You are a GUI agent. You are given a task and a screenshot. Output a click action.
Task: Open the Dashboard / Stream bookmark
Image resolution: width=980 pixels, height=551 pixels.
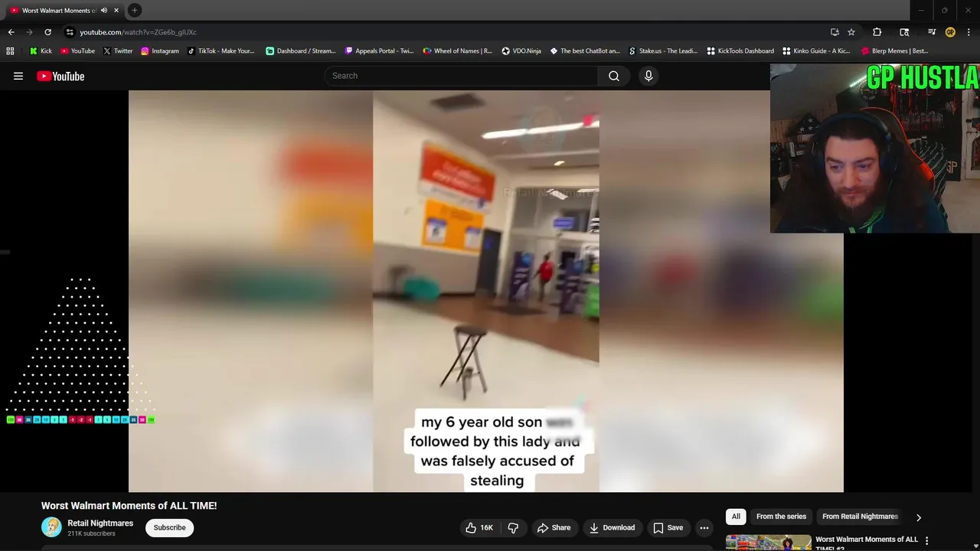301,51
